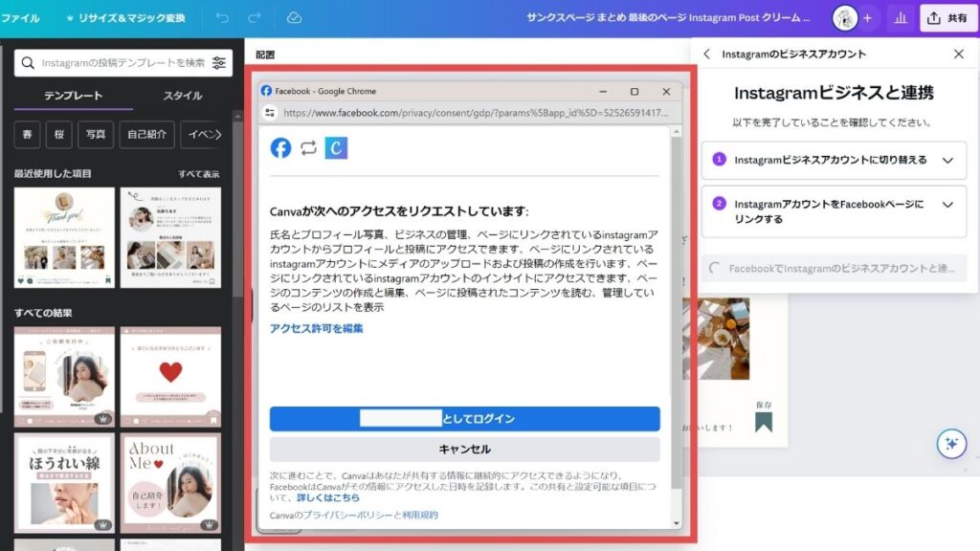Screen dimensions: 980x551
Task: Click the undo arrow in Canva toolbar
Action: coord(222,18)
